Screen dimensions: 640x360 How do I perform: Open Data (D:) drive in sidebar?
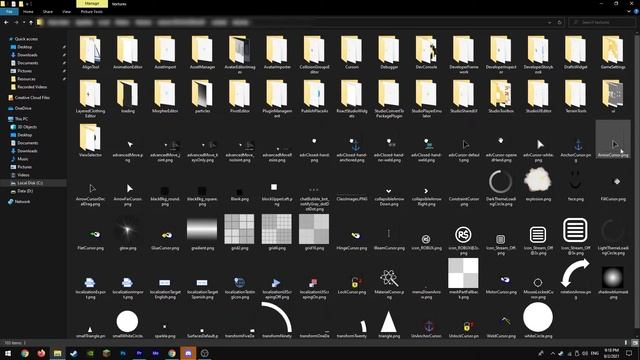click(25, 191)
